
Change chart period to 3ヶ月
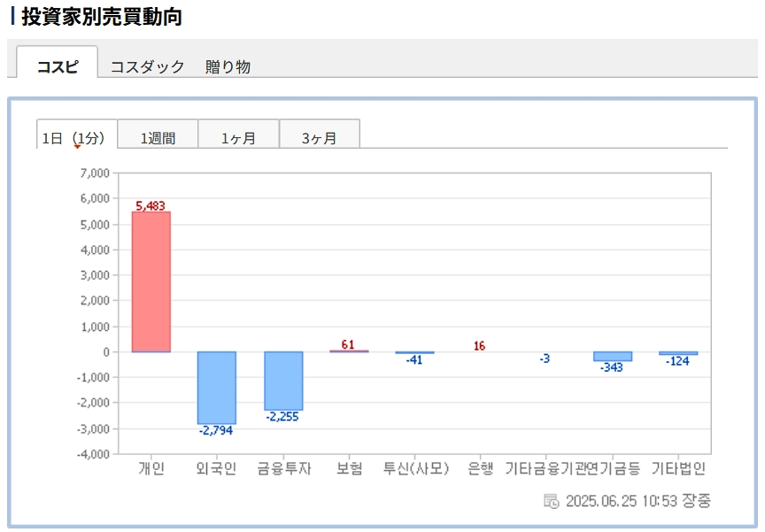tap(319, 137)
